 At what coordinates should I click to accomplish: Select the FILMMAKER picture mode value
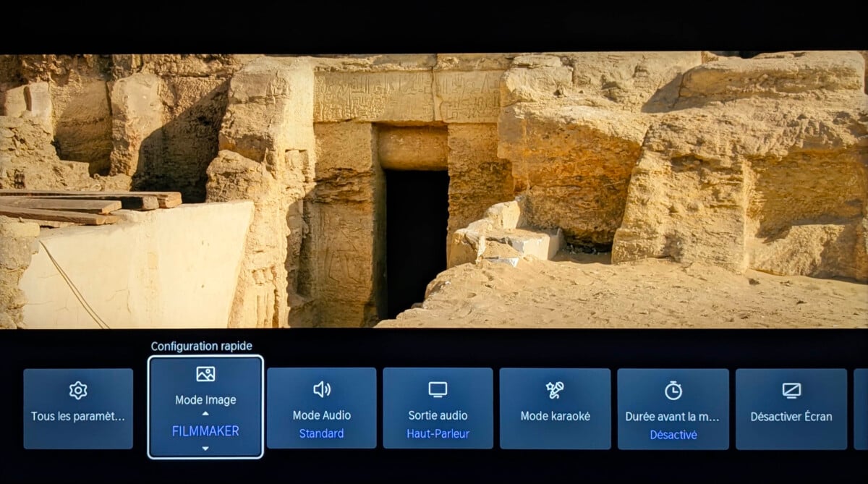205,431
